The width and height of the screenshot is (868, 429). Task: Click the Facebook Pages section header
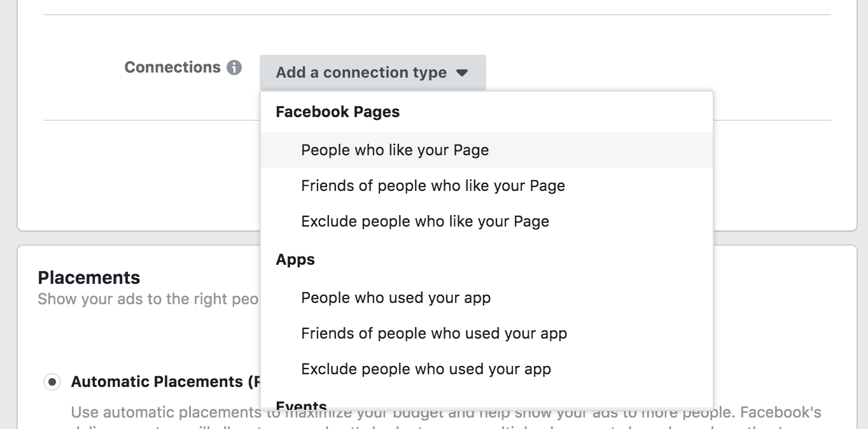pos(338,112)
